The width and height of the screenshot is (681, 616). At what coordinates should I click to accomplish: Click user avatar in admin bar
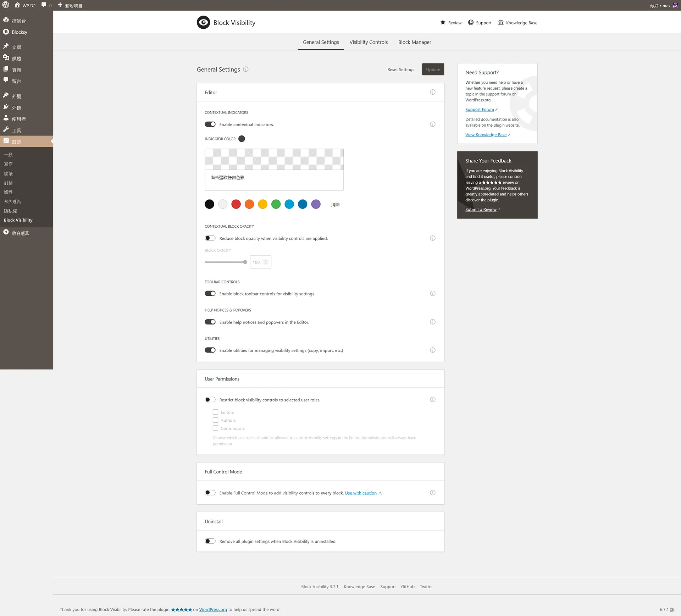(675, 5)
